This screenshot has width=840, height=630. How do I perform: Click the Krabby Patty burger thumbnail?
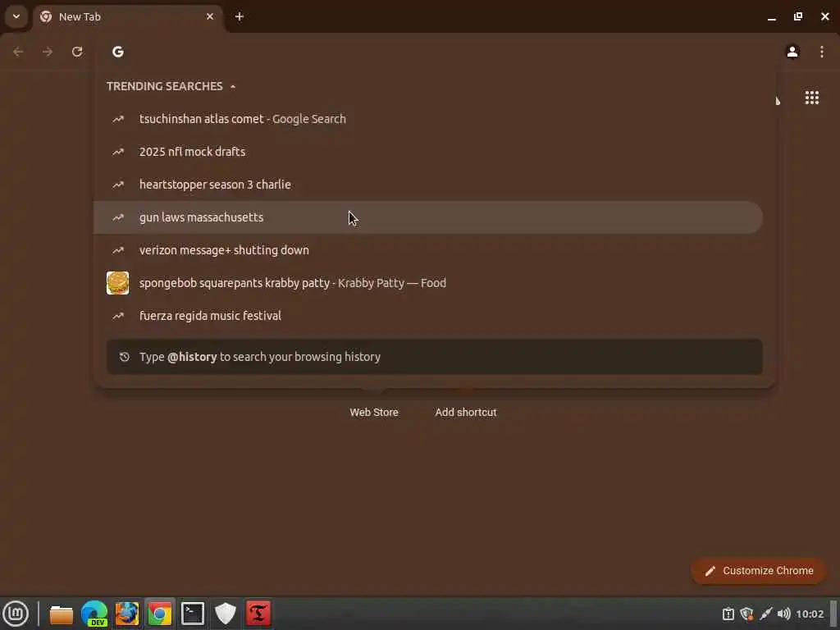click(118, 283)
